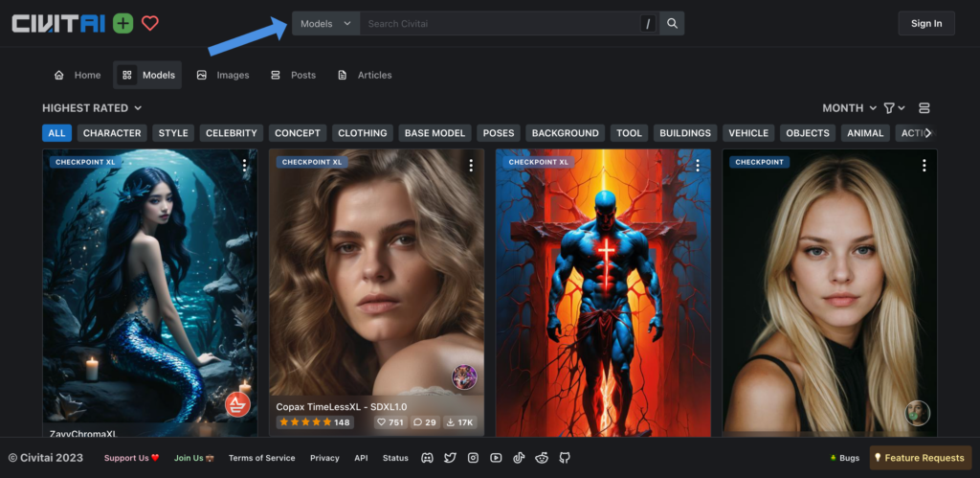The height and width of the screenshot is (478, 980).
Task: Click the comments count 29
Action: (425, 422)
